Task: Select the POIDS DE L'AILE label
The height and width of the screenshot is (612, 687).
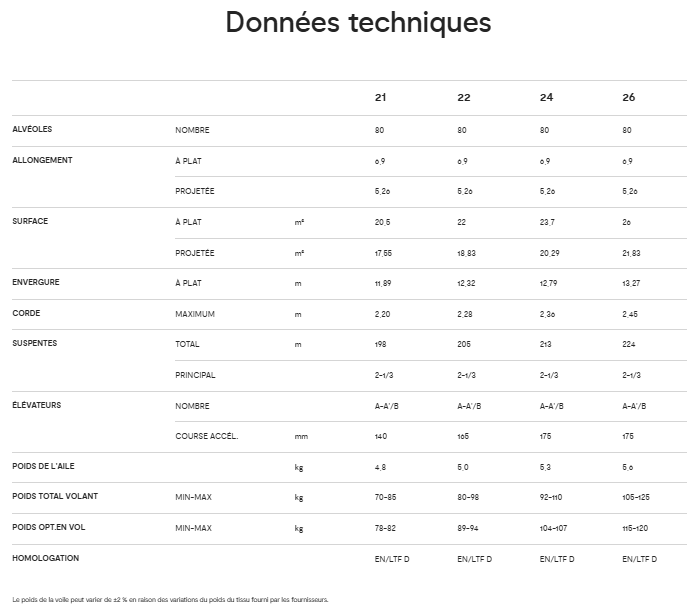Action: 42,466
